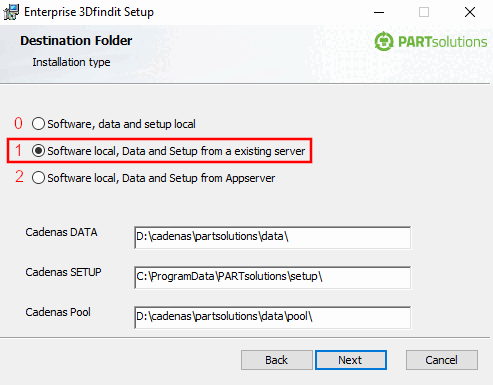Go Back to the previous step
This screenshot has height=385, width=493.
point(277,360)
